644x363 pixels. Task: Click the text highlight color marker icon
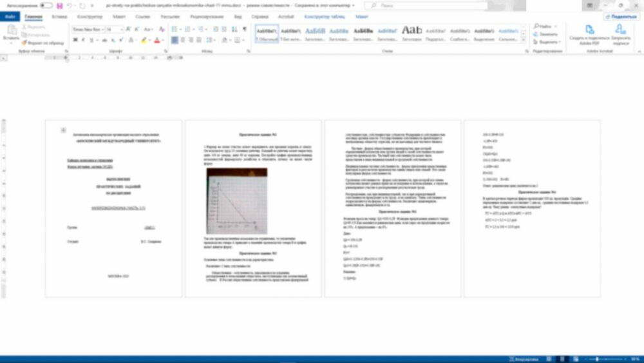(144, 40)
